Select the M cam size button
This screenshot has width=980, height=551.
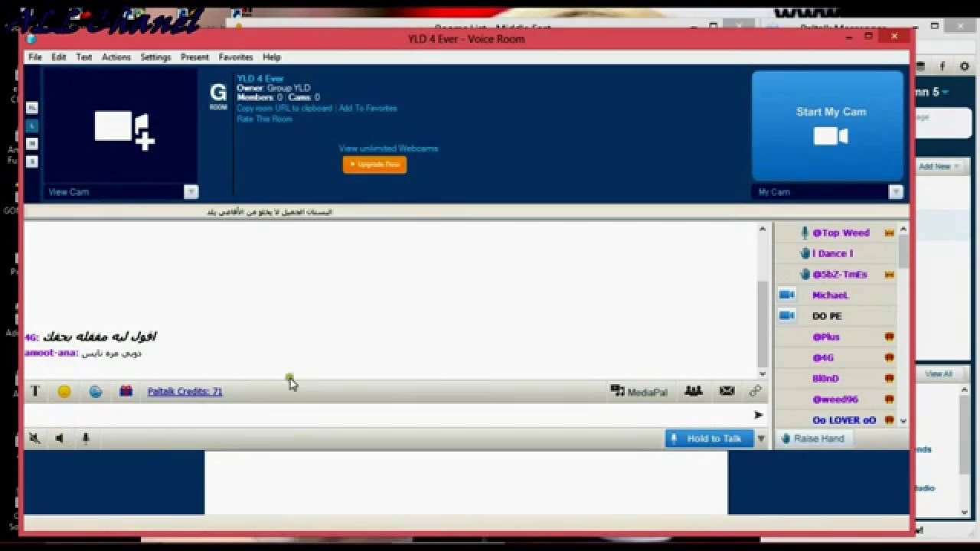click(32, 143)
